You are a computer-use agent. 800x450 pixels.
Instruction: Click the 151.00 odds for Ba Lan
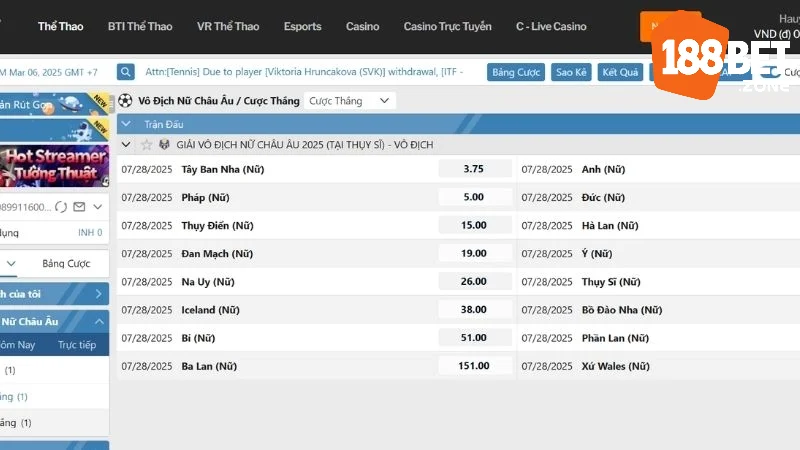click(474, 365)
